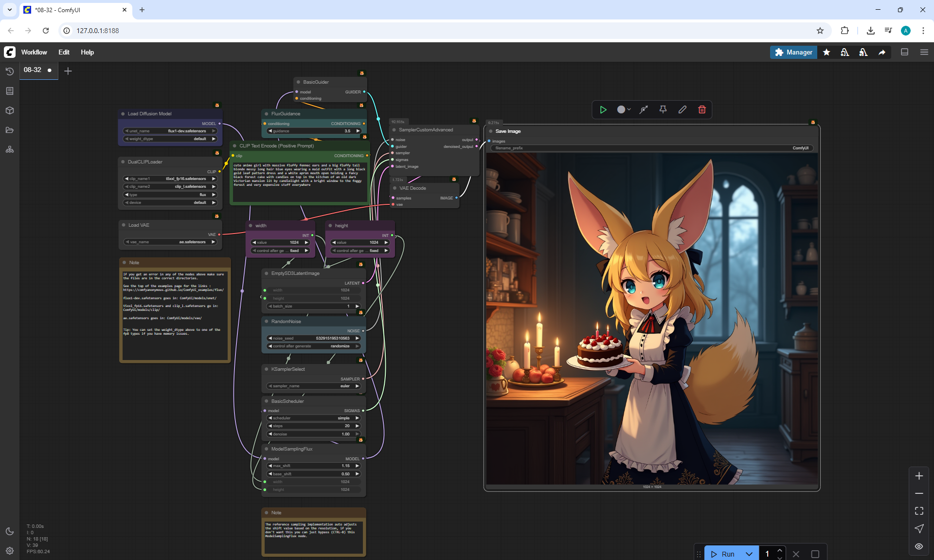
Task: Click the fit view icon
Action: (918, 511)
